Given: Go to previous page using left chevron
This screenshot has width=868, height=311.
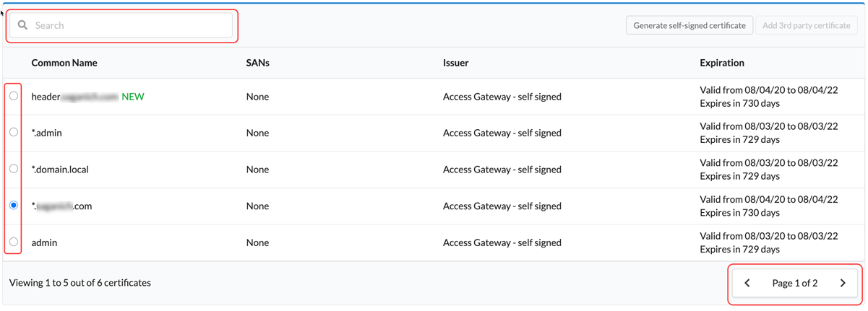Looking at the screenshot, I should tap(747, 284).
